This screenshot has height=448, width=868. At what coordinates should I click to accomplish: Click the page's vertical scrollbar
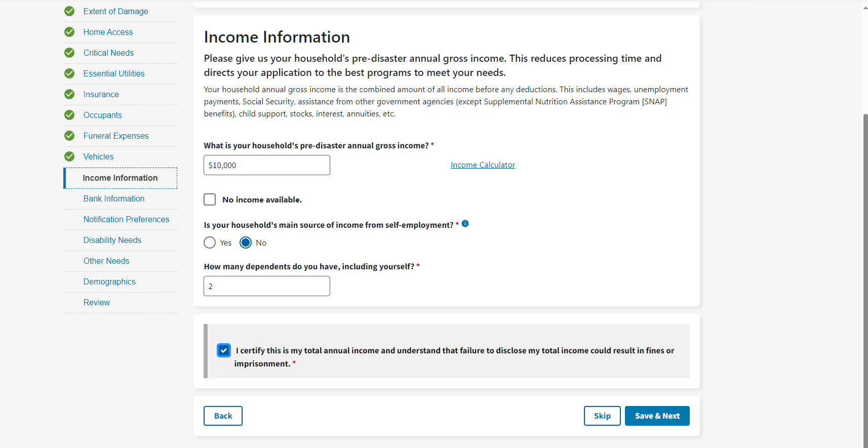(x=865, y=253)
